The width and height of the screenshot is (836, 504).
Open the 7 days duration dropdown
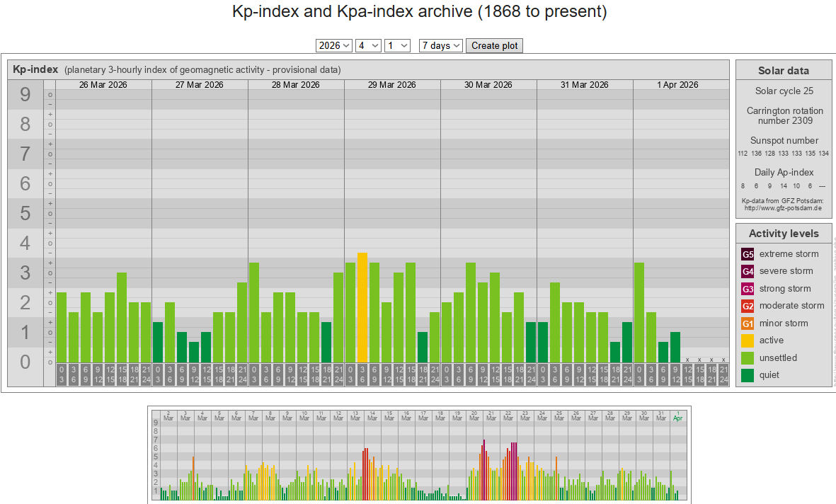[x=441, y=45]
